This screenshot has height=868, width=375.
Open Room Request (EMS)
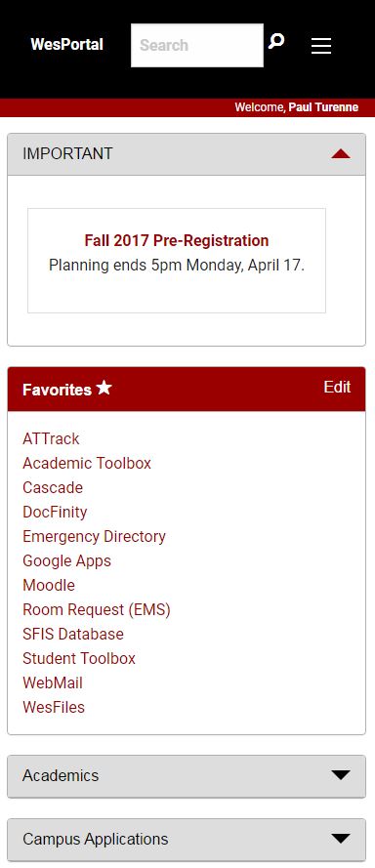pos(97,609)
